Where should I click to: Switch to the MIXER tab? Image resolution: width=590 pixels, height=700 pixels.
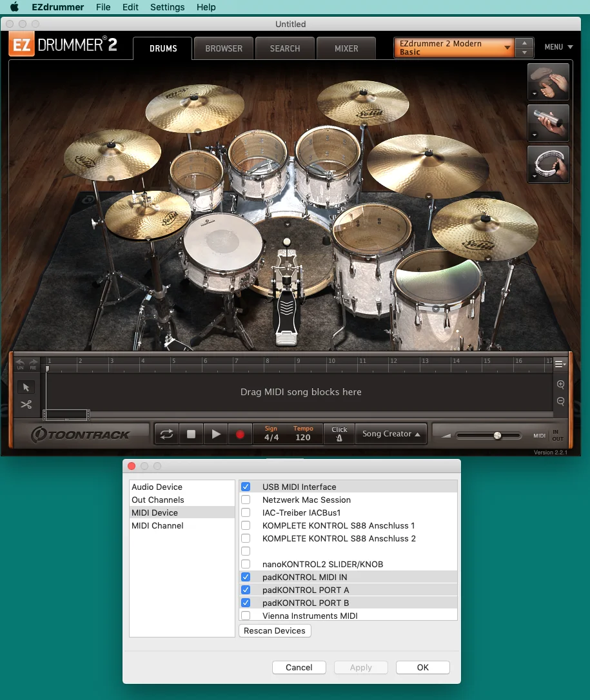(x=346, y=48)
